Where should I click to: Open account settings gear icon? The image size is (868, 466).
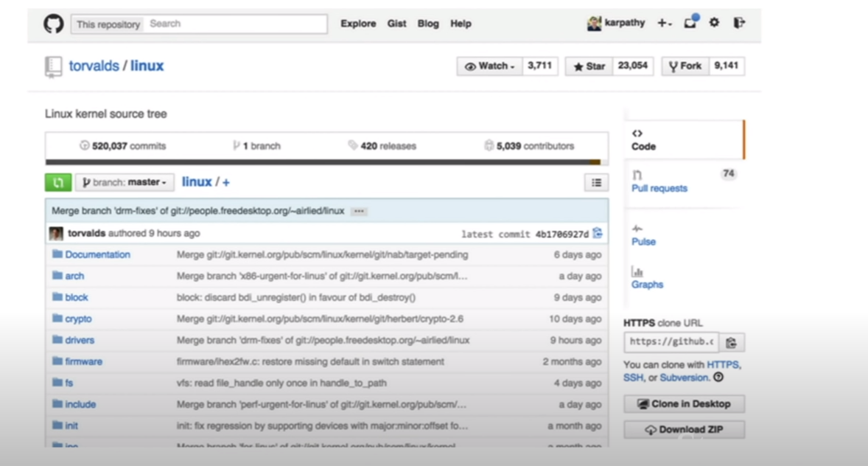(715, 23)
